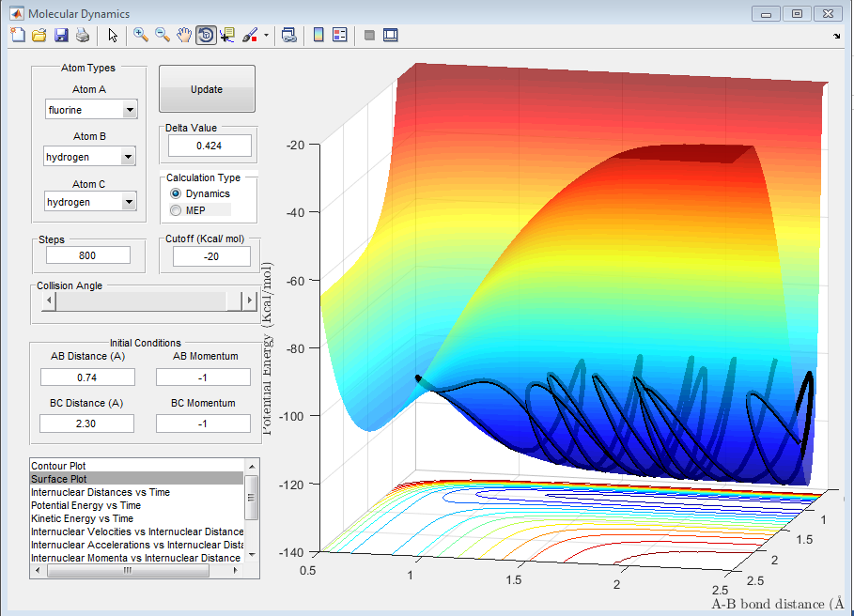Activate the Pan hand tool
854x616 pixels.
[184, 36]
